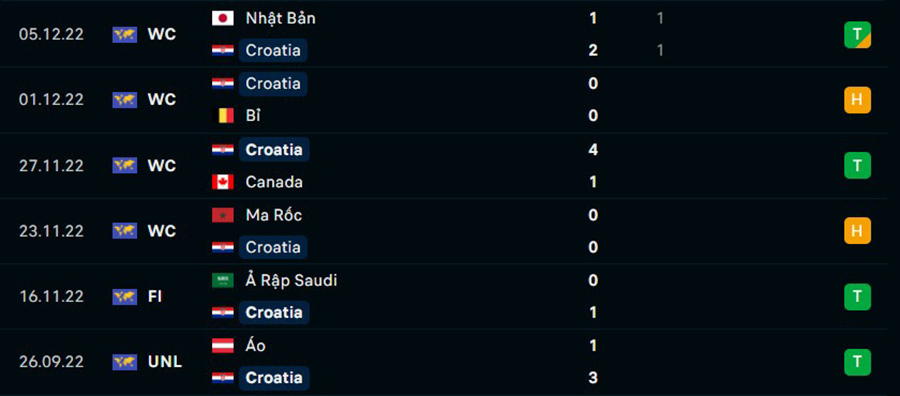This screenshot has width=900, height=396.
Task: Click the Japan flag icon
Action: tap(223, 18)
